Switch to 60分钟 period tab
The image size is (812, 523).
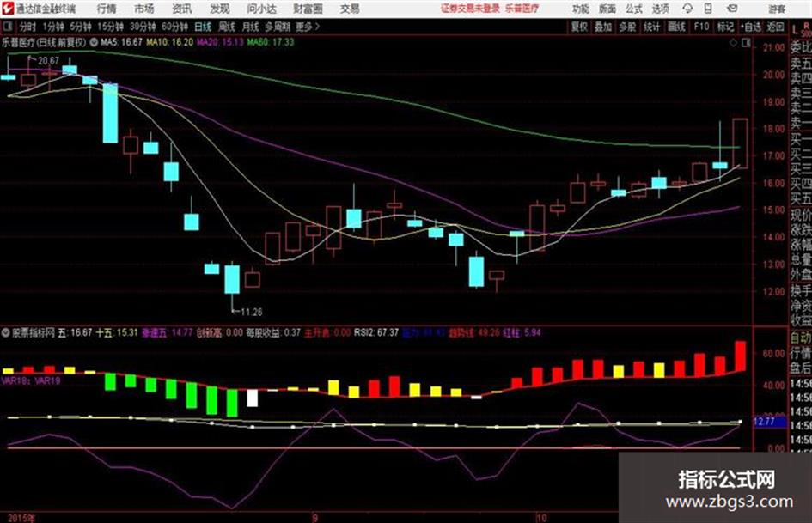(x=174, y=27)
